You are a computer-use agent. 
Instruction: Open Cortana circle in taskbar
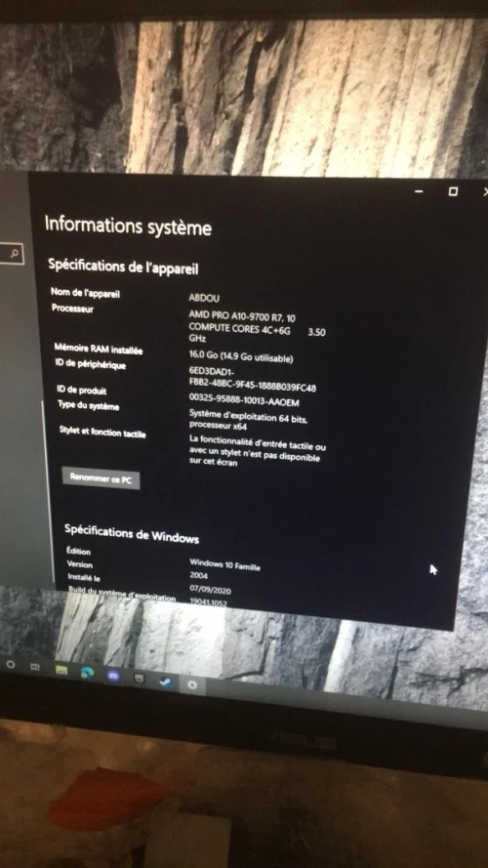coord(10,663)
